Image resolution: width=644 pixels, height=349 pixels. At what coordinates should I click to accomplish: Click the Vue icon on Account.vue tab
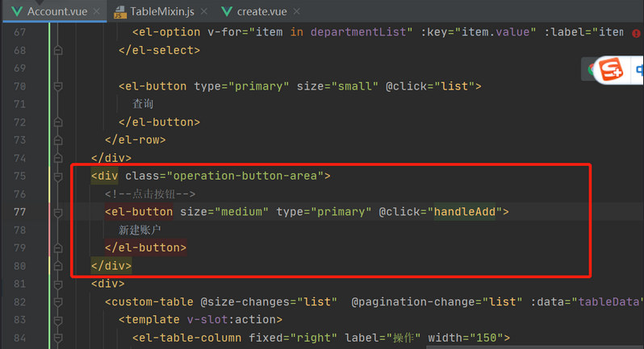[x=17, y=11]
